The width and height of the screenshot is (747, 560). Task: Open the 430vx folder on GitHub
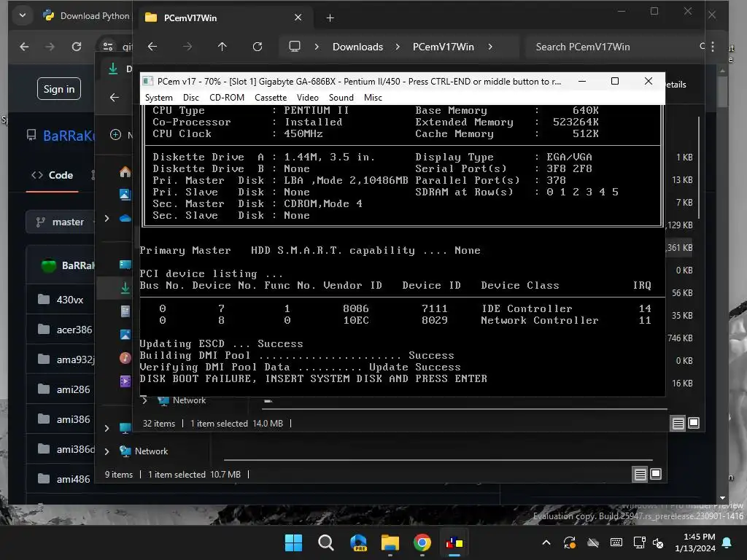(x=70, y=300)
